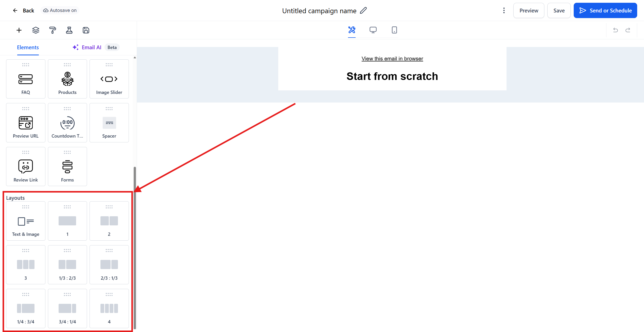Viewport: 644px width, 332px height.
Task: Choose the 1/3 : 2/3 layout
Action: (67, 265)
